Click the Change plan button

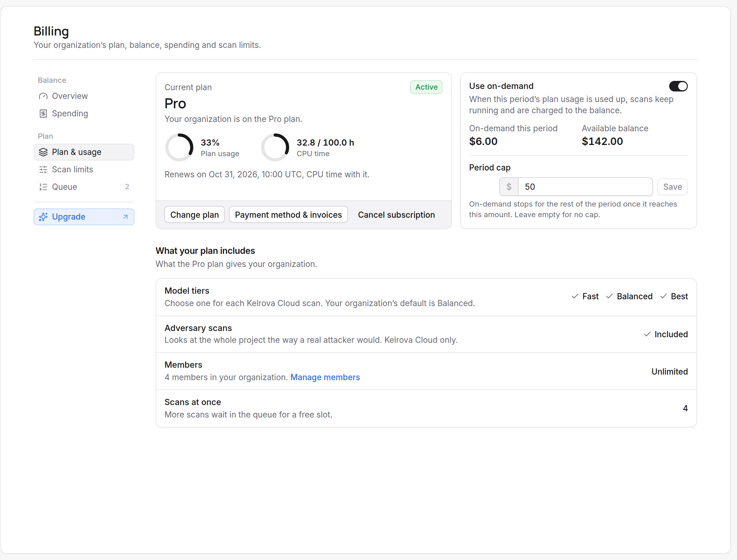pos(195,215)
